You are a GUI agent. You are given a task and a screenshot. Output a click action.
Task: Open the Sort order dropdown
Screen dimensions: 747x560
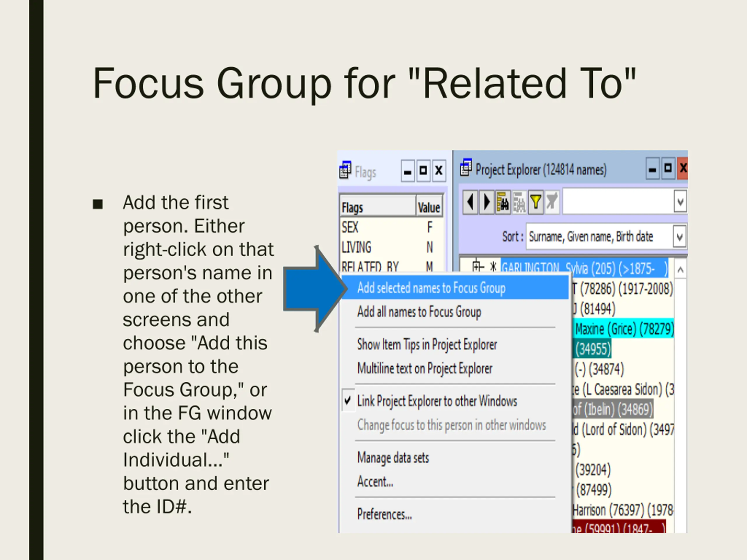click(x=680, y=237)
